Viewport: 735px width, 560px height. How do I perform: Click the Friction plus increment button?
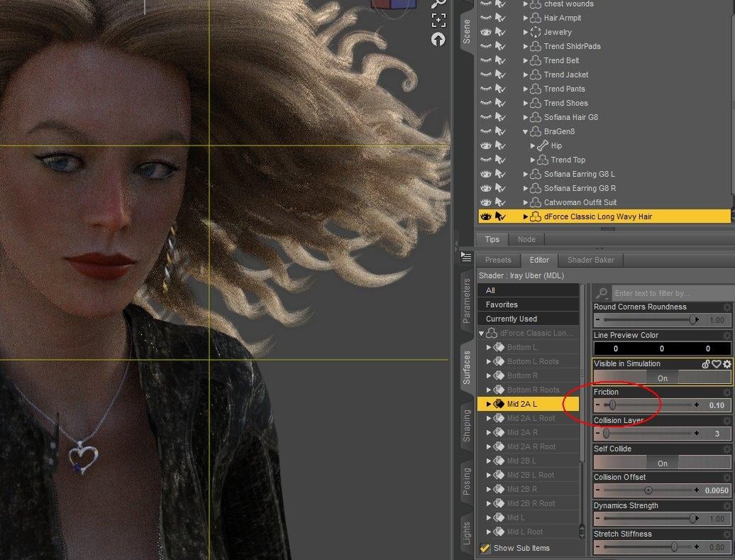click(697, 405)
